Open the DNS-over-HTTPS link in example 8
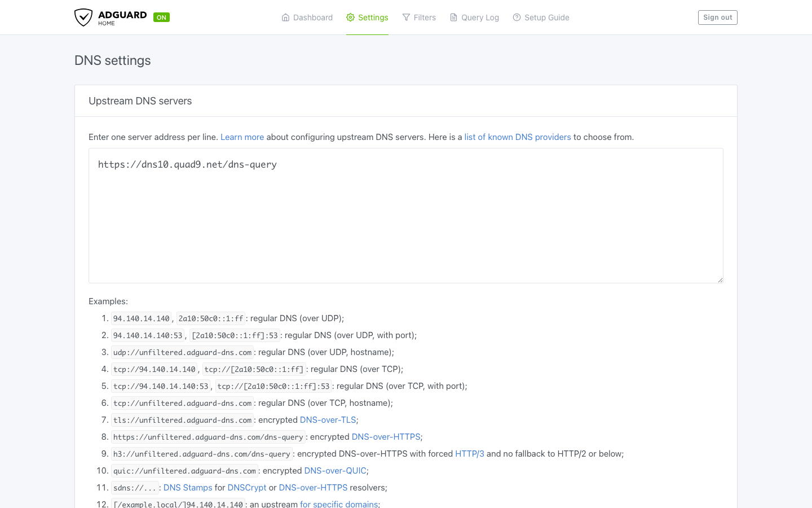The image size is (812, 508). point(386,437)
